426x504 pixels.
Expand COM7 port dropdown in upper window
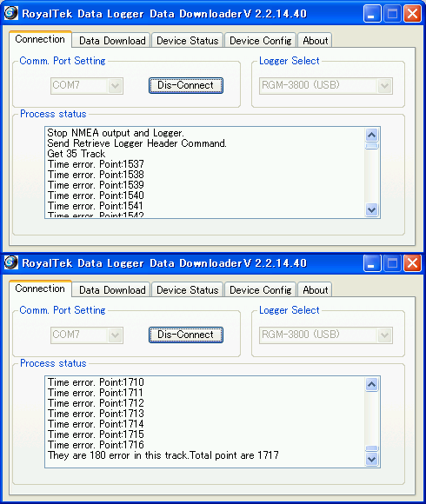tap(115, 86)
